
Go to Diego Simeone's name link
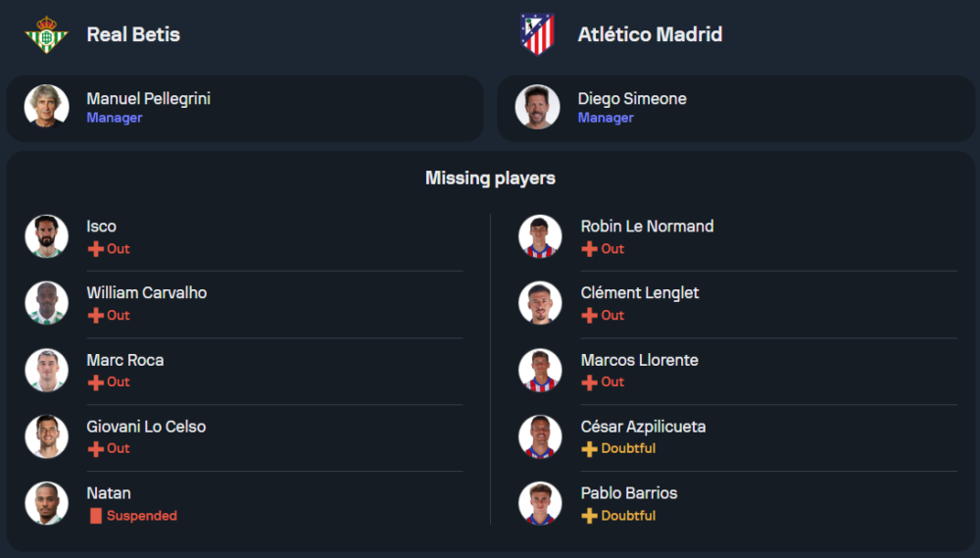tap(632, 98)
